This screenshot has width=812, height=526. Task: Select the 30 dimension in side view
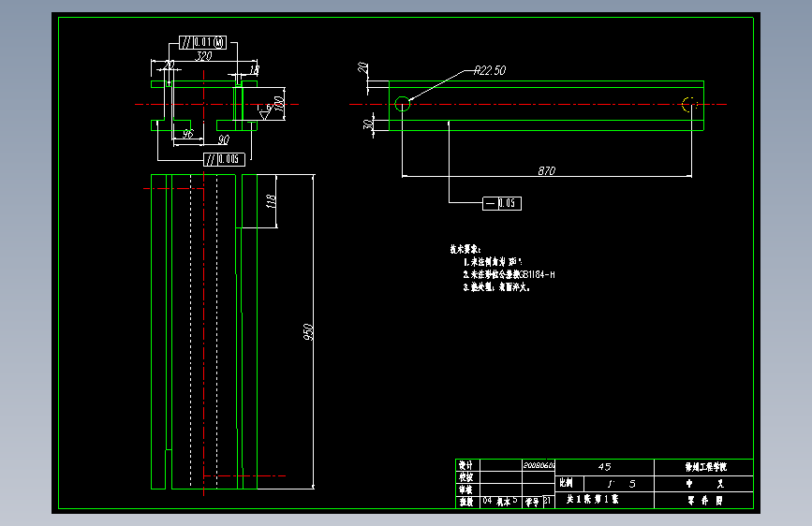368,124
